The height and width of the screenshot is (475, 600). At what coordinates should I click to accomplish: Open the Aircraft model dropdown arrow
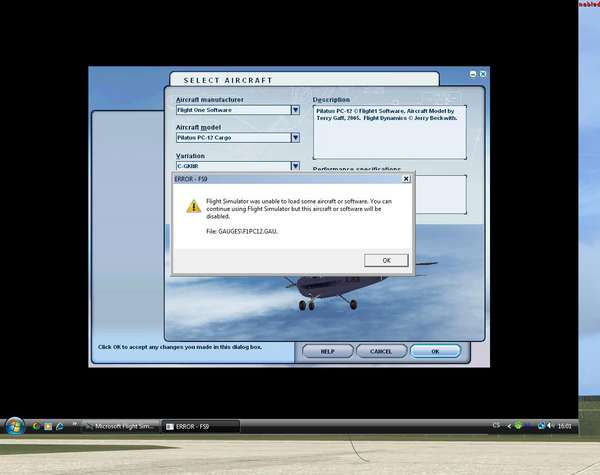295,137
